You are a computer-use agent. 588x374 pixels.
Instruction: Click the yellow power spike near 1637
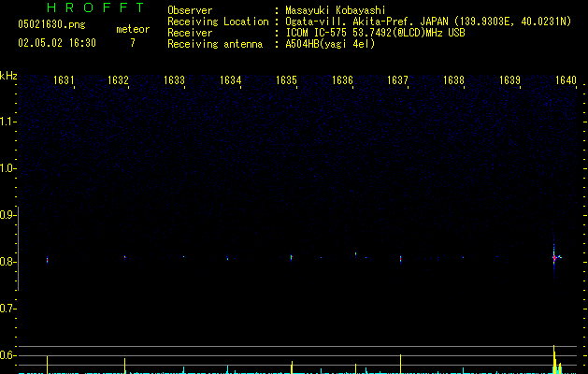(x=400, y=364)
